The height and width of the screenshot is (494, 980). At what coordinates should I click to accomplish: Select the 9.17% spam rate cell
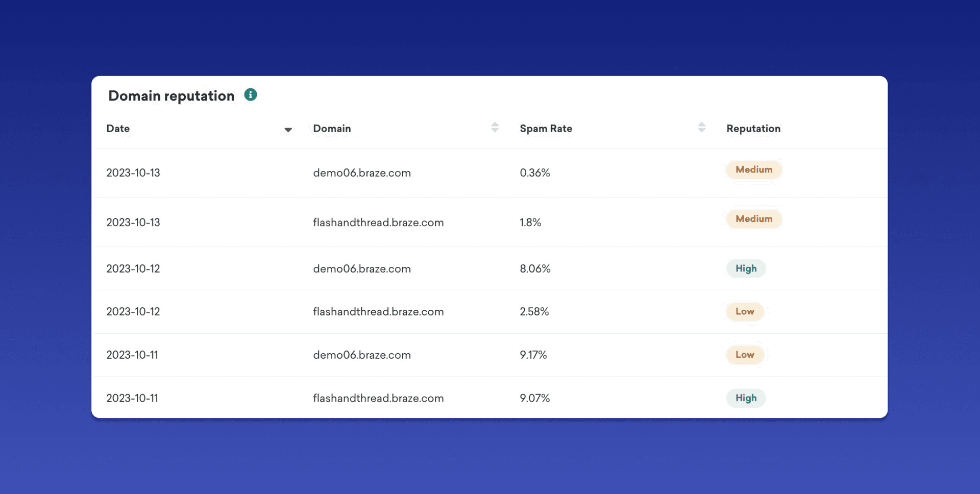click(533, 355)
